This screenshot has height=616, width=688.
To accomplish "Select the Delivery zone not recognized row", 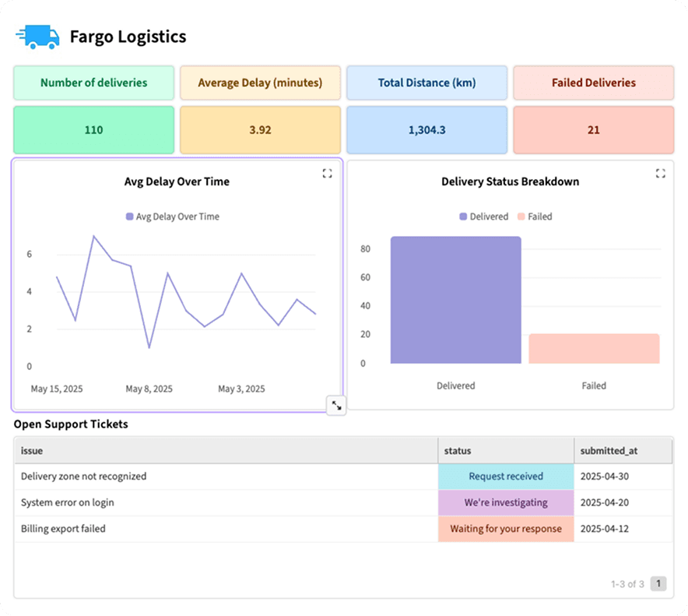I will [x=343, y=477].
